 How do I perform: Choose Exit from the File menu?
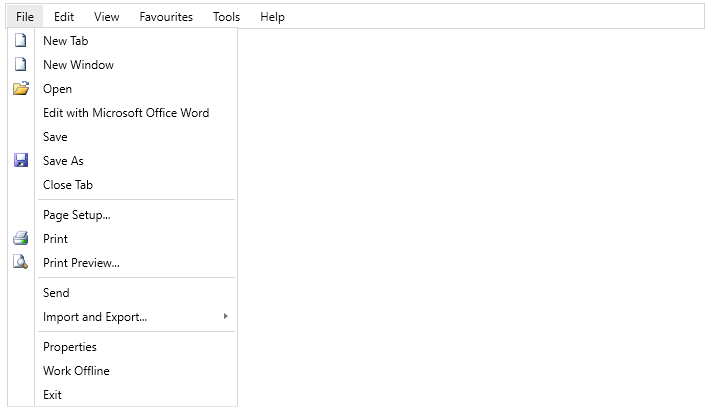pos(123,395)
